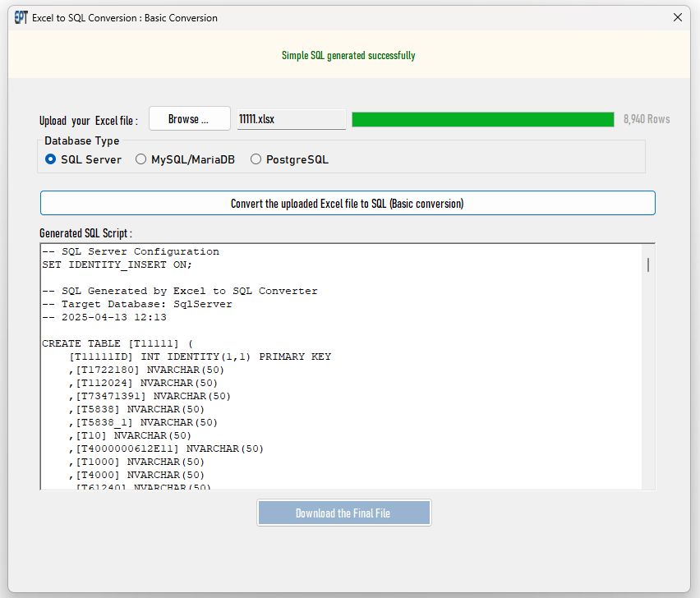
Task: Click the green upload progress bar
Action: click(x=482, y=119)
